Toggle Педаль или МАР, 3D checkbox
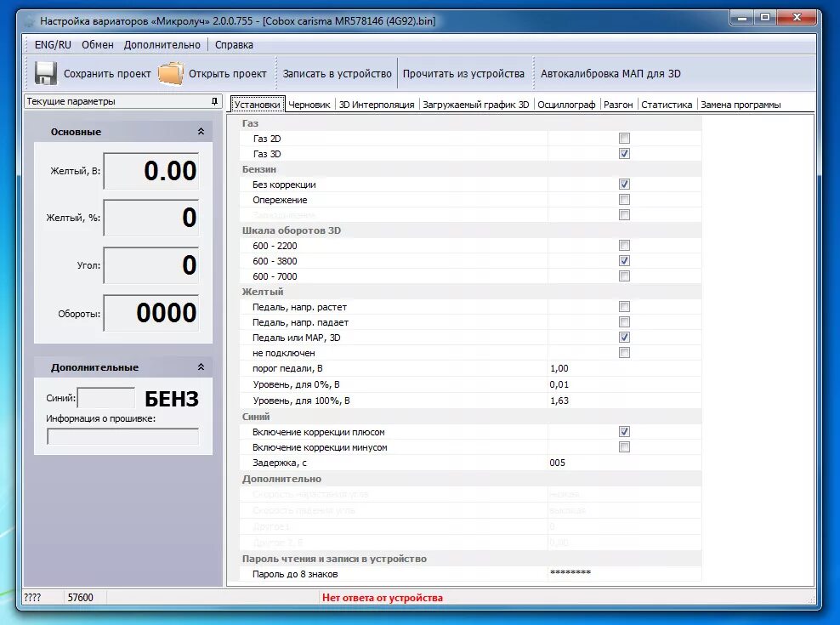Image resolution: width=840 pixels, height=625 pixels. click(x=624, y=337)
